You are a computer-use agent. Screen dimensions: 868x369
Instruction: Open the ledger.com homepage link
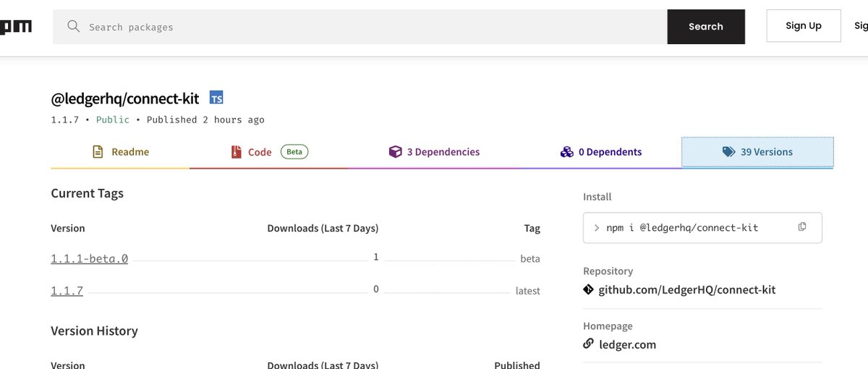pyautogui.click(x=627, y=344)
